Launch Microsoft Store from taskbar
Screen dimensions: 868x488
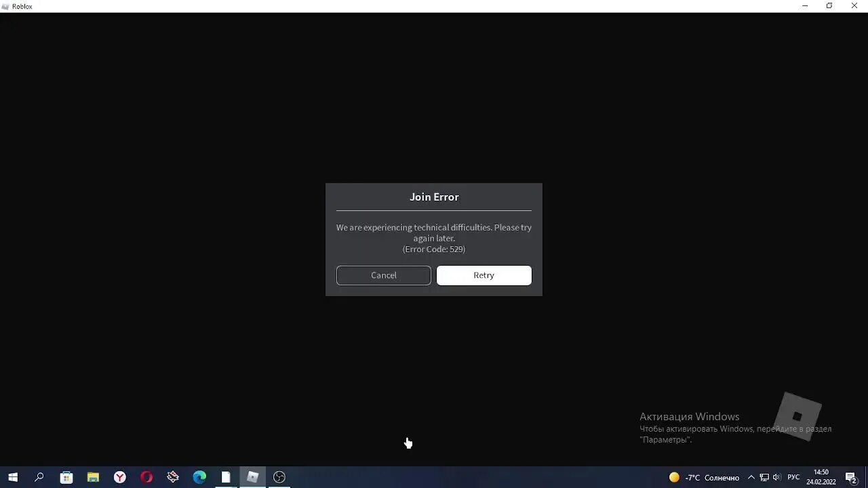[x=66, y=477]
